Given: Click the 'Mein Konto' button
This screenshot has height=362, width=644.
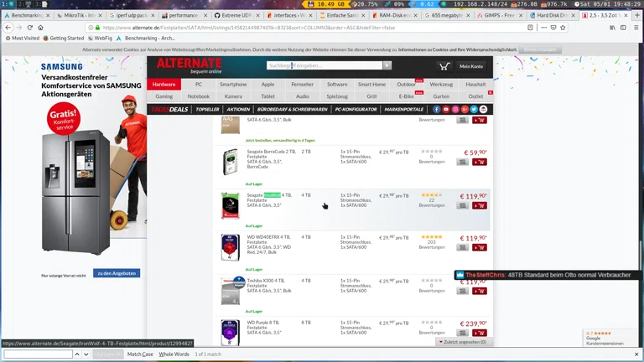Looking at the screenshot, I should tap(470, 66).
